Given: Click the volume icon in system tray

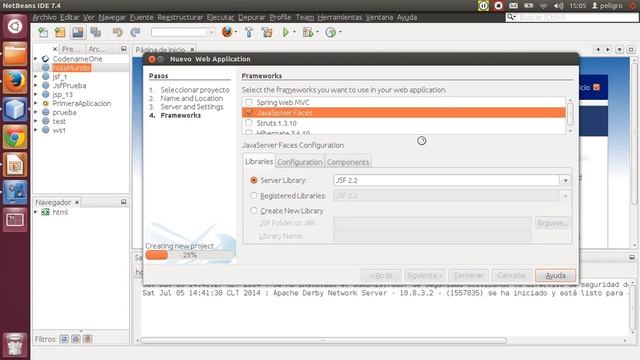Looking at the screenshot, I should pyautogui.click(x=558, y=6).
